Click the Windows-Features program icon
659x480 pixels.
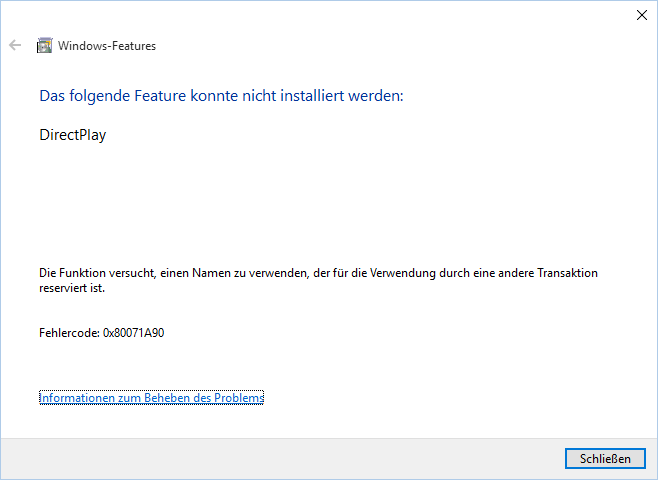[x=45, y=45]
